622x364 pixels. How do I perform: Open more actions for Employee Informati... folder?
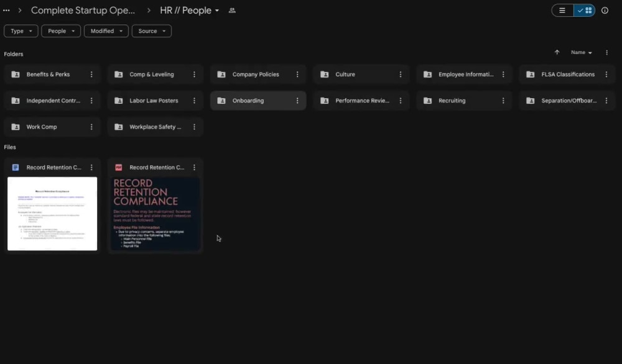503,75
